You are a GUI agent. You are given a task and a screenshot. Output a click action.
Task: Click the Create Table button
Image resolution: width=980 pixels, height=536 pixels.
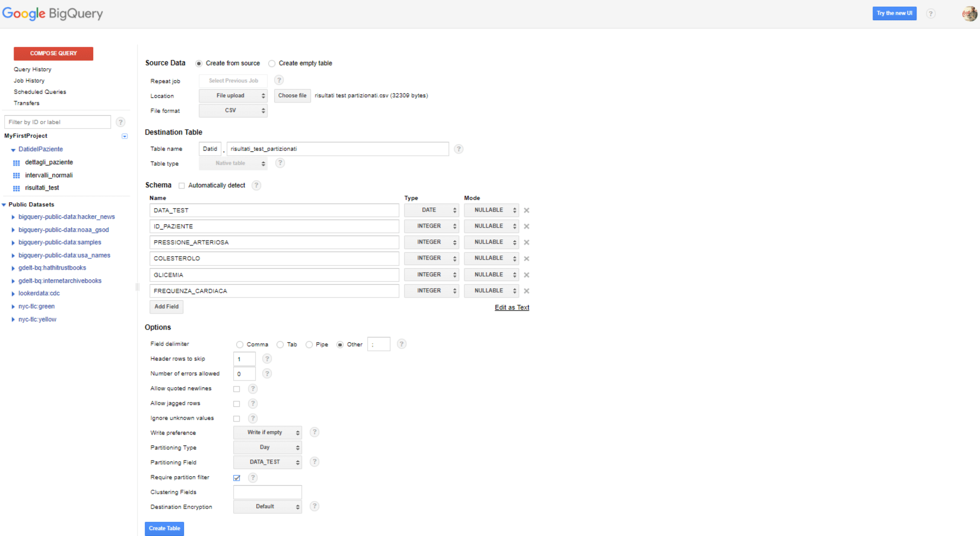[x=164, y=528]
